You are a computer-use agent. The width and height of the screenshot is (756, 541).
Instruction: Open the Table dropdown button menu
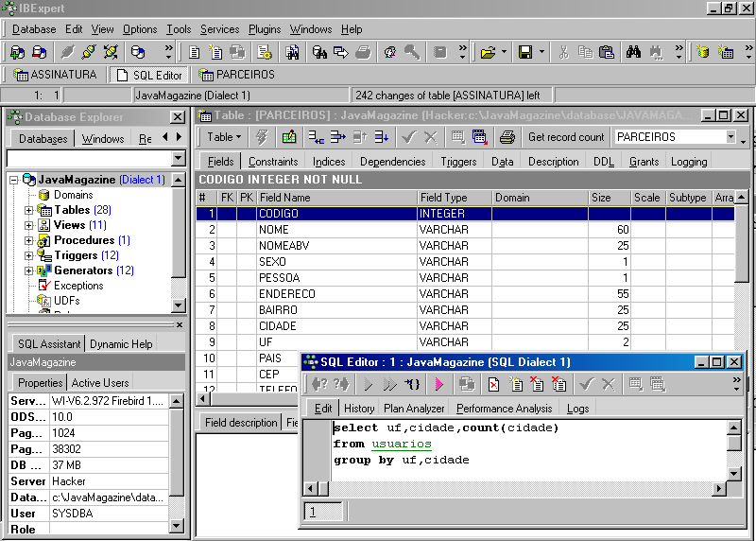click(x=225, y=137)
